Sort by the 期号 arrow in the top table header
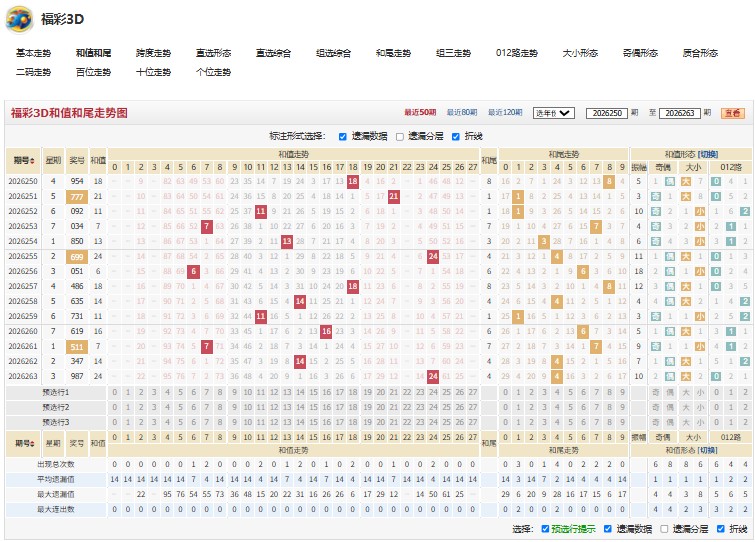 pos(32,161)
